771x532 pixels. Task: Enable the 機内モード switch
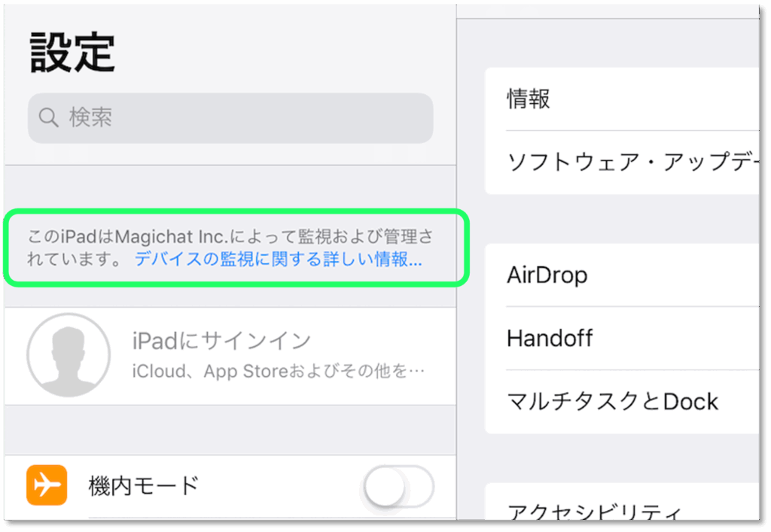pyautogui.click(x=399, y=486)
